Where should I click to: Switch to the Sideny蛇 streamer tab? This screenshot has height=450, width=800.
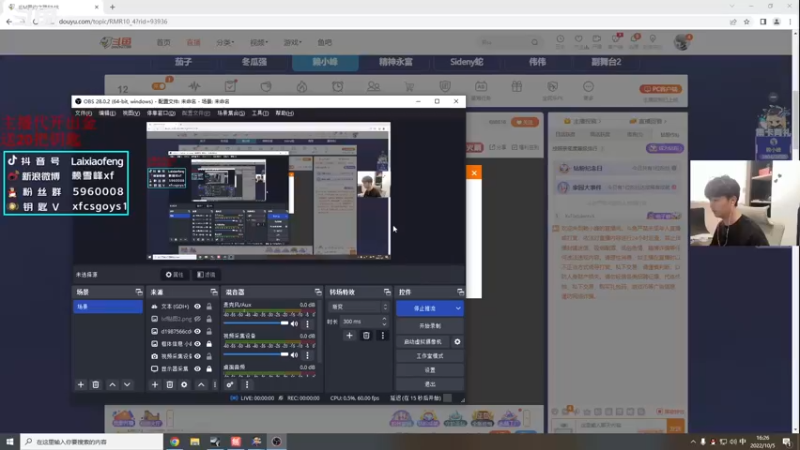pos(466,62)
